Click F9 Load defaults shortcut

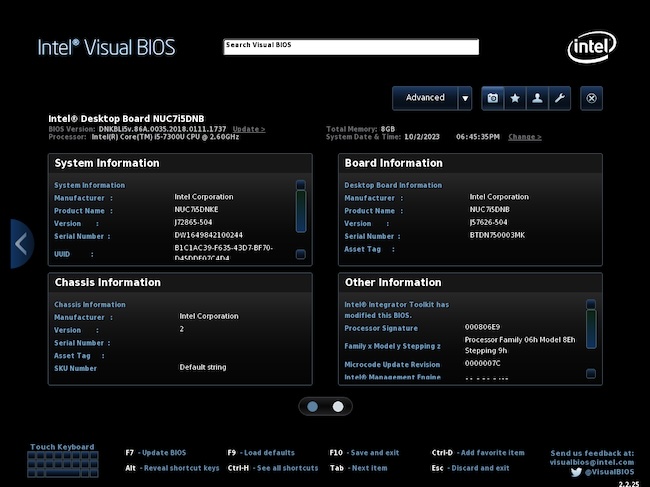[261, 453]
